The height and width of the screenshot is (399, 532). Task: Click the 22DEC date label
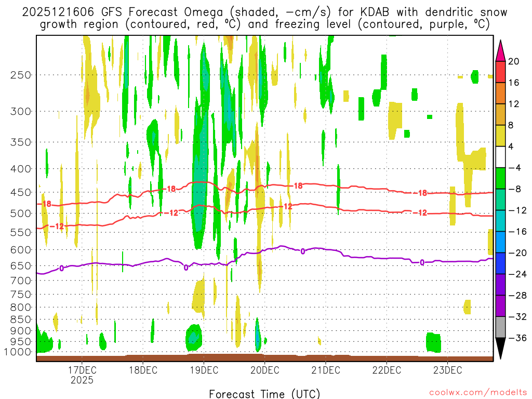(x=387, y=370)
